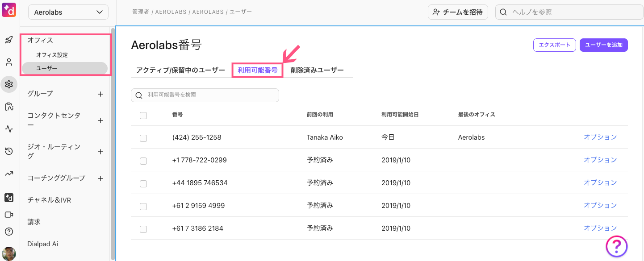Screen dimensions: 644x261
Task: Switch to アクティブ/保留中のユーザー tab
Action: point(180,70)
